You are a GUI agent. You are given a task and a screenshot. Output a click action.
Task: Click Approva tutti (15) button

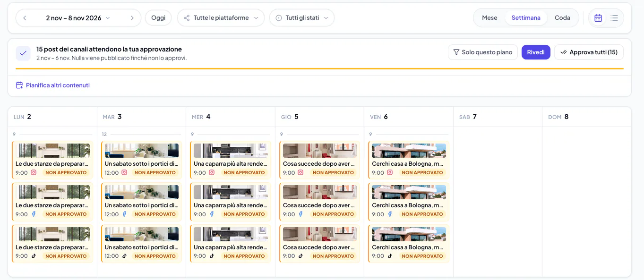[x=589, y=52]
